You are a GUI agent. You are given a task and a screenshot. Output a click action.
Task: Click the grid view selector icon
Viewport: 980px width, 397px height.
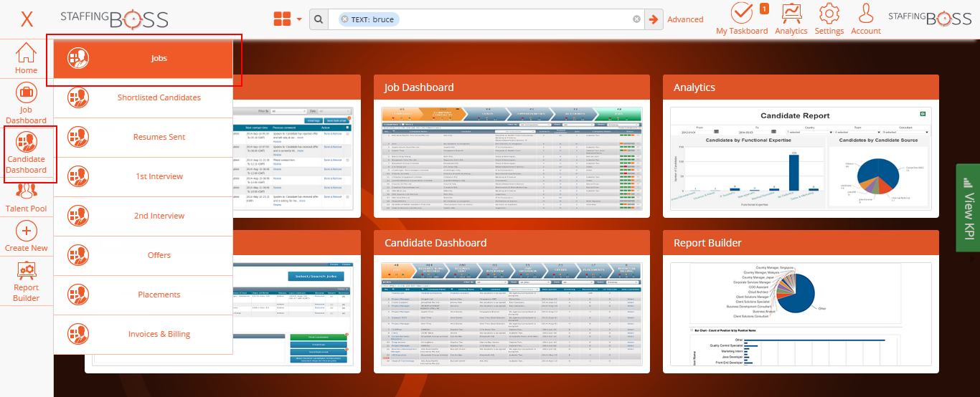click(x=282, y=19)
